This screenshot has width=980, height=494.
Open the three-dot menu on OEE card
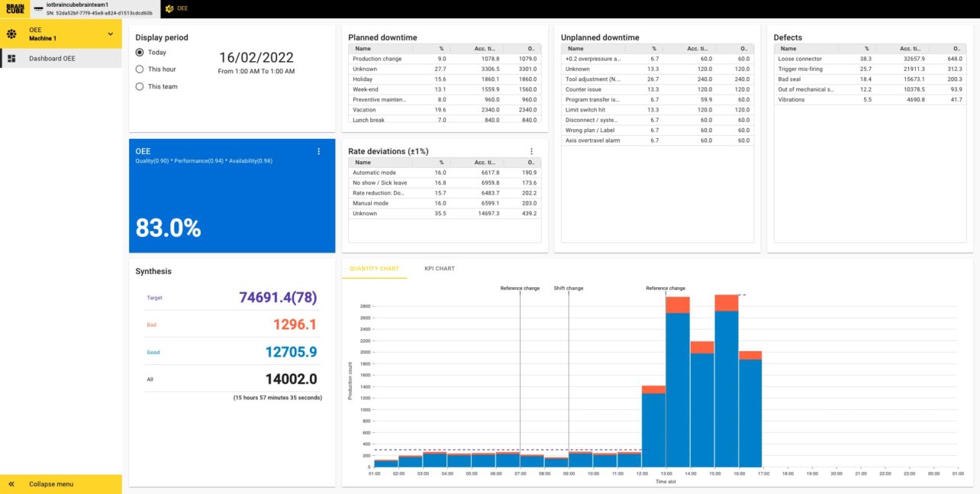319,152
